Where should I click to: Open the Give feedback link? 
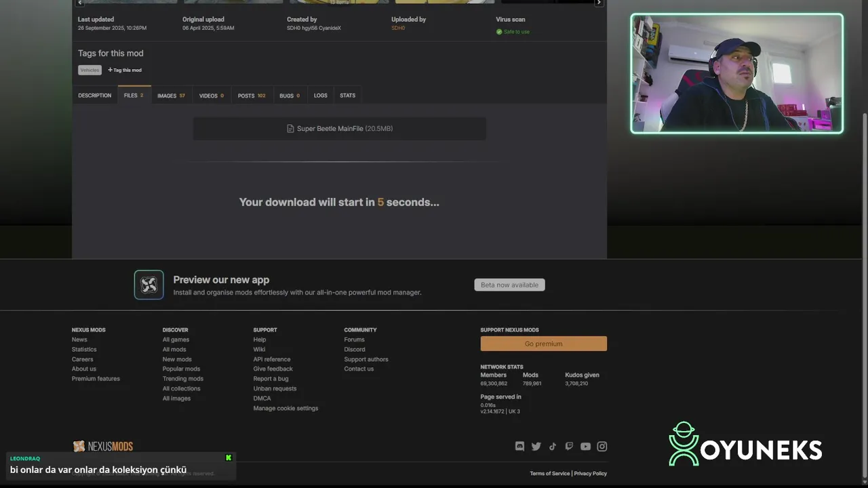[x=273, y=369]
